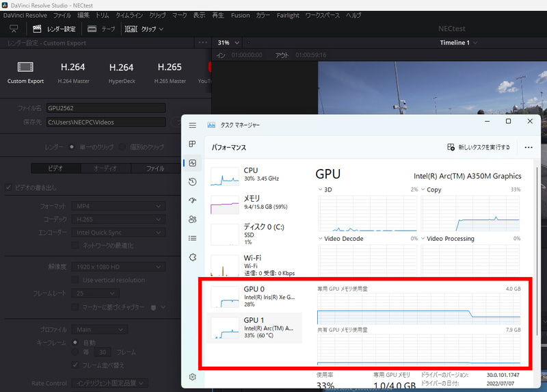This screenshot has height=392, width=547.
Task: Open Fusion menu in menu bar
Action: pos(241,15)
